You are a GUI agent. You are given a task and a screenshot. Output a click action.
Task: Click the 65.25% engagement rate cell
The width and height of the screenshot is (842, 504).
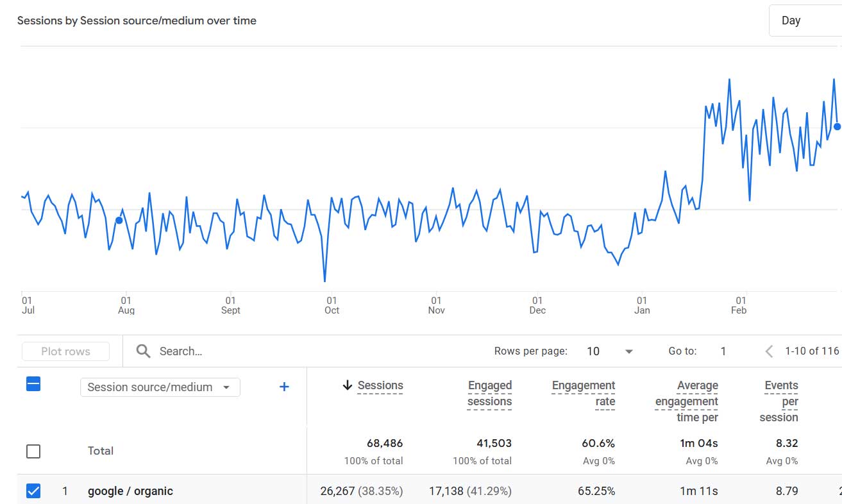[x=595, y=491]
